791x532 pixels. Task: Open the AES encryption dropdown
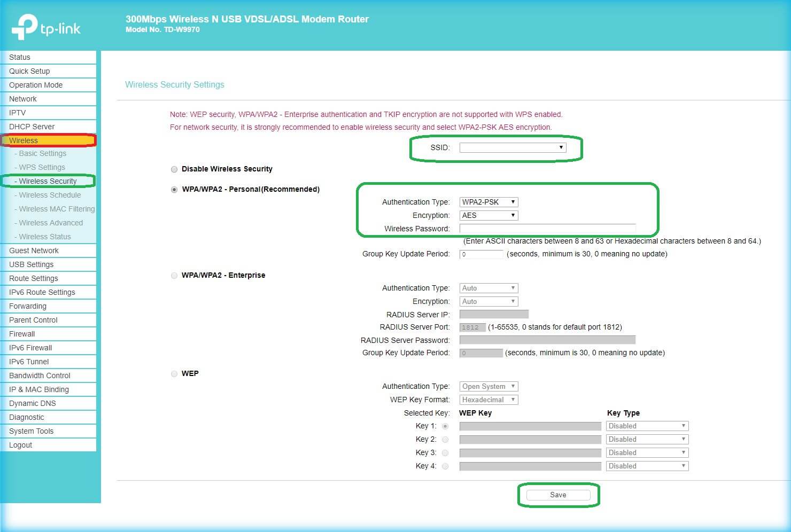coord(488,215)
